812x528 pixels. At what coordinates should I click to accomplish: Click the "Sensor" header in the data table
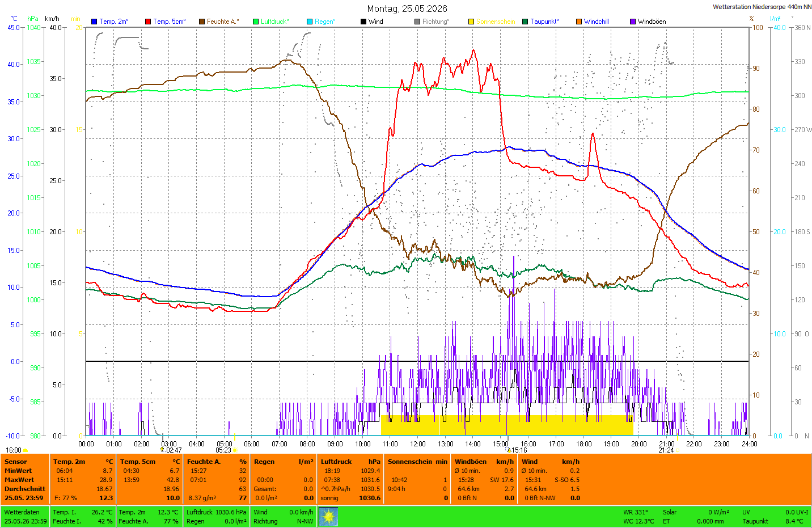(16, 462)
